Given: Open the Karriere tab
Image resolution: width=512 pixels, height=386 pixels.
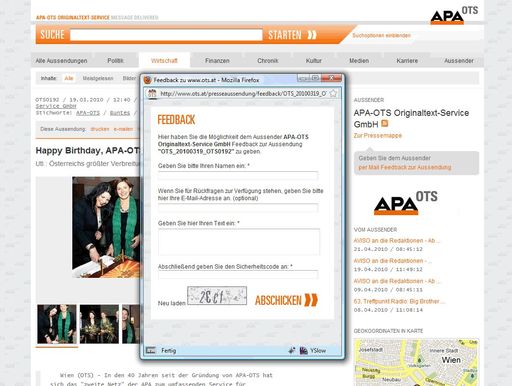Looking at the screenshot, I should 407,61.
